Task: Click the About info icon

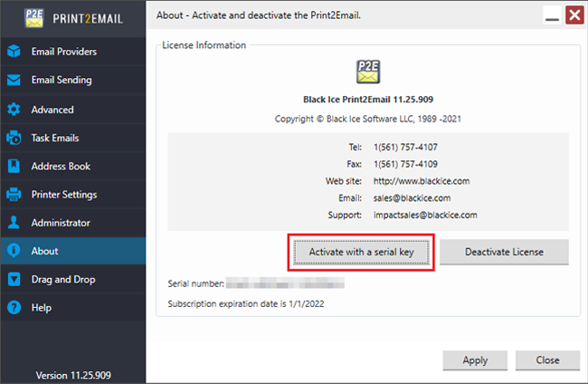Action: pos(14,251)
